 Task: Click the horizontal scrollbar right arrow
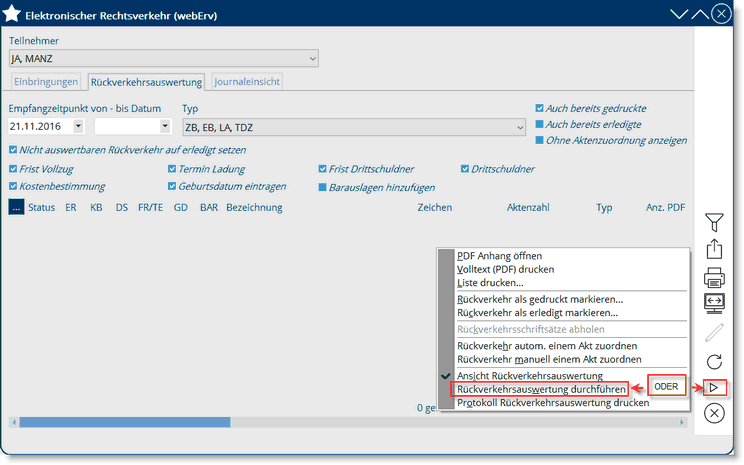682,422
